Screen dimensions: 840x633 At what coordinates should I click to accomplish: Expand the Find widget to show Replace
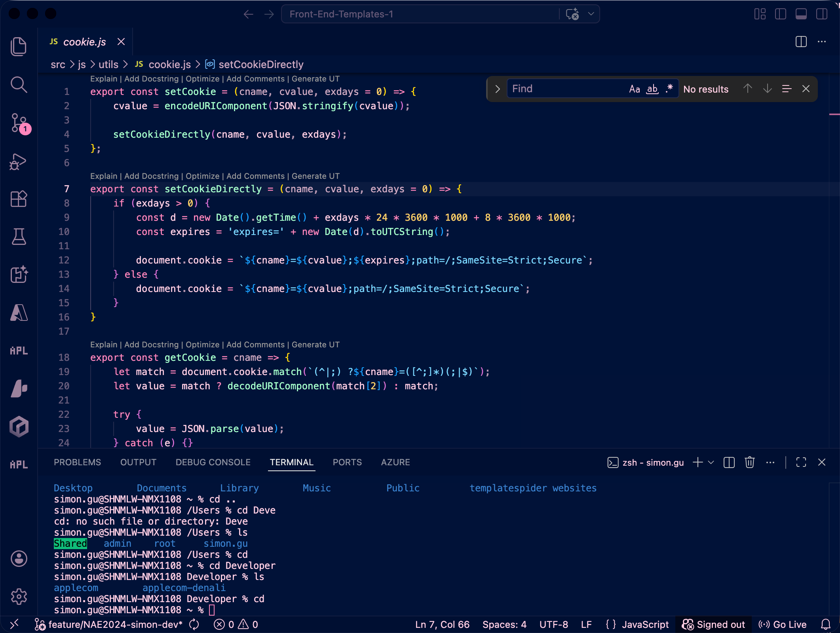click(497, 89)
